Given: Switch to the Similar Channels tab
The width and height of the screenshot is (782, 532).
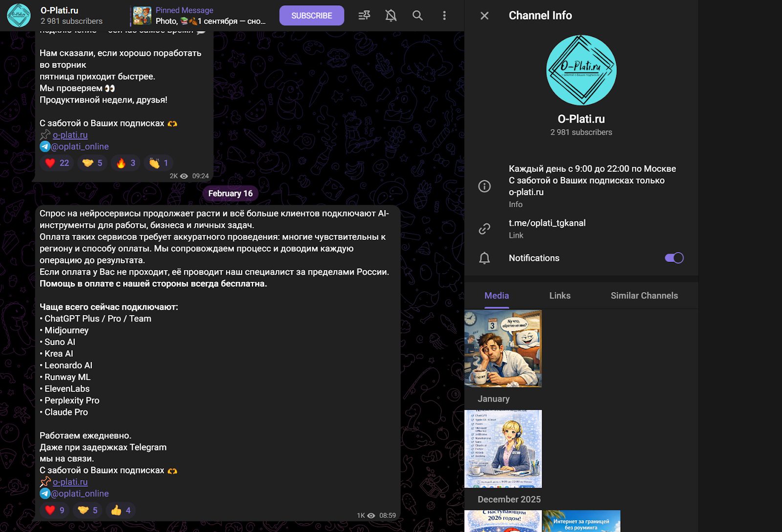Looking at the screenshot, I should click(644, 296).
